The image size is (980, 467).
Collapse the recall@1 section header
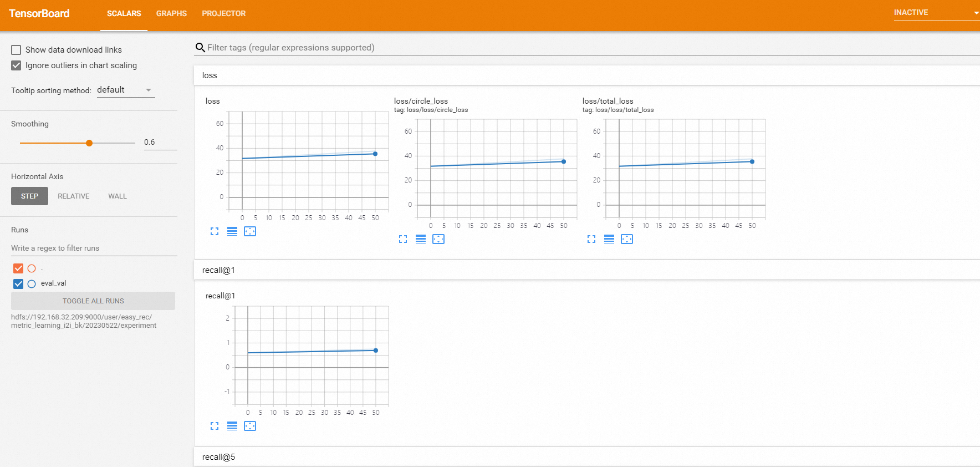pyautogui.click(x=586, y=270)
